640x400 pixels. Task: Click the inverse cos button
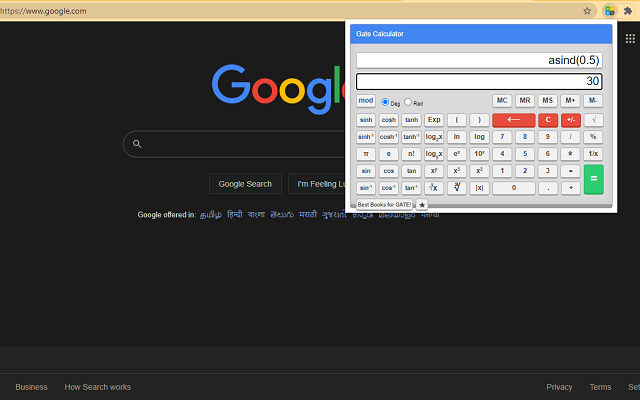pyautogui.click(x=389, y=188)
